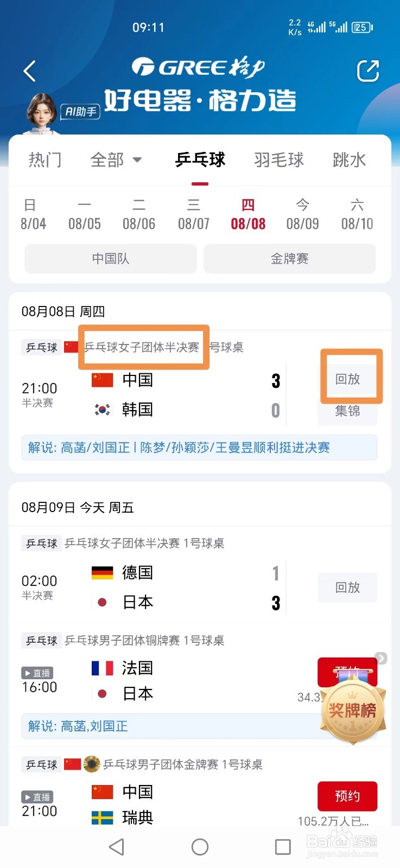Toggle the 中国队 filter
The image size is (400, 868).
111,259
